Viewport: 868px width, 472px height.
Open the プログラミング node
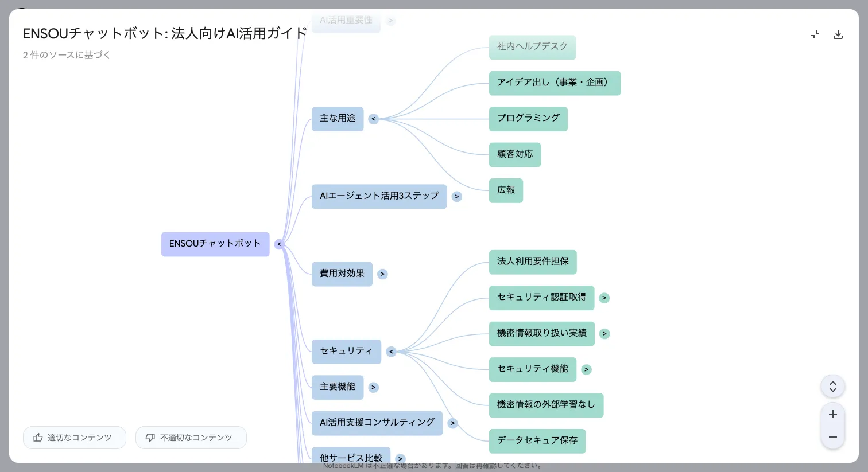click(x=528, y=119)
